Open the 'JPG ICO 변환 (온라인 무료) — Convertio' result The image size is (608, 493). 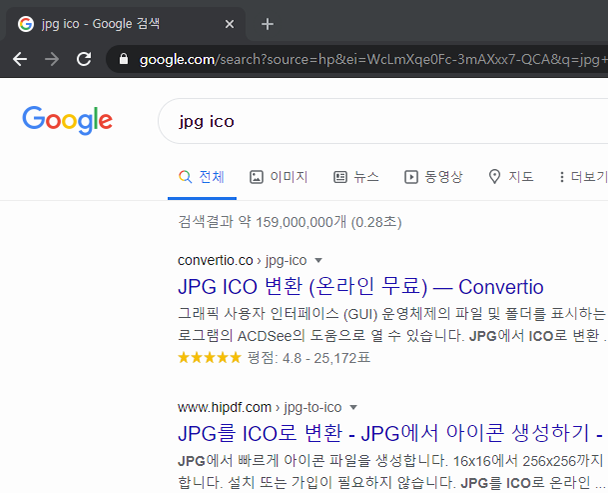pyautogui.click(x=361, y=287)
